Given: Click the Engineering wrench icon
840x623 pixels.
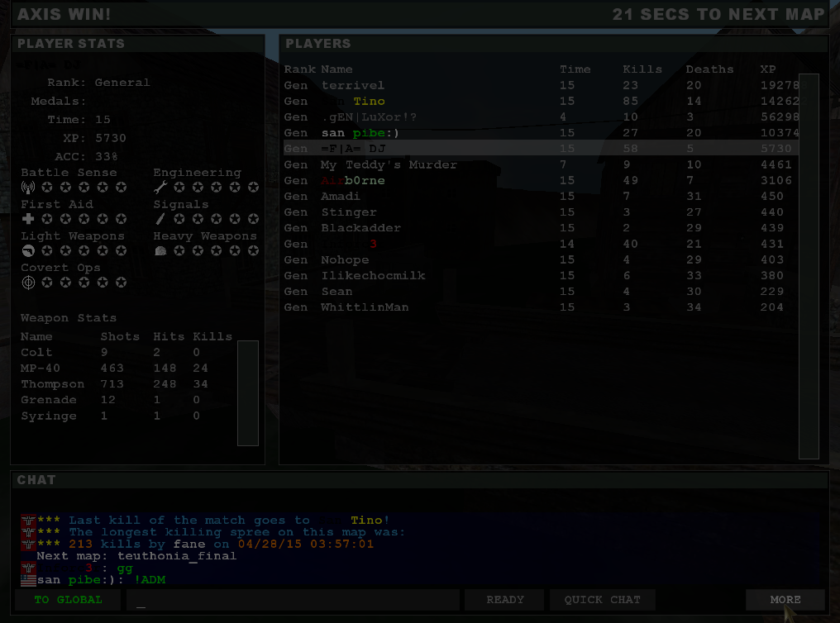Looking at the screenshot, I should click(160, 188).
